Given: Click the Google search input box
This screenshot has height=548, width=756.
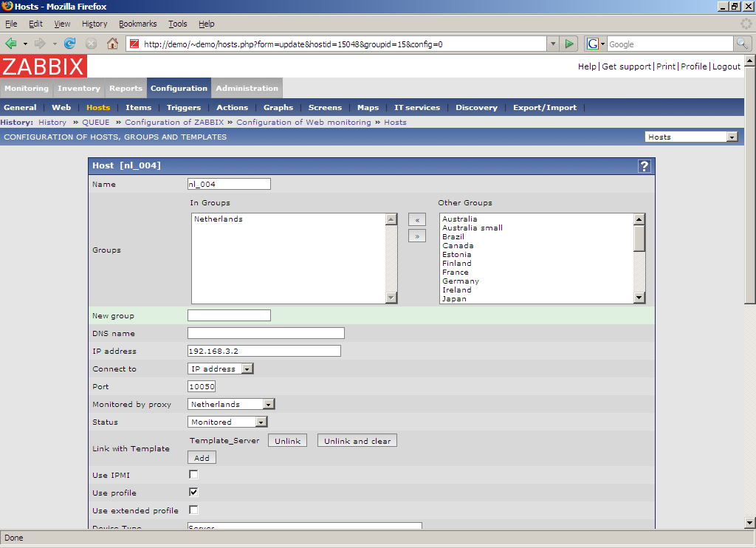Looking at the screenshot, I should [x=670, y=44].
